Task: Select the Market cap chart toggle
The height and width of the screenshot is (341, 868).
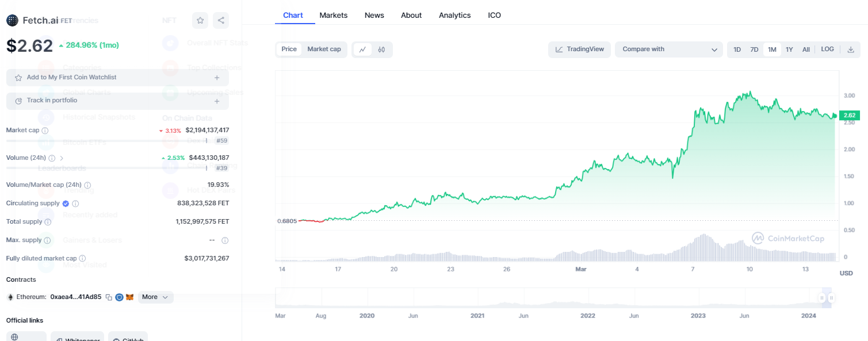Action: pos(324,49)
